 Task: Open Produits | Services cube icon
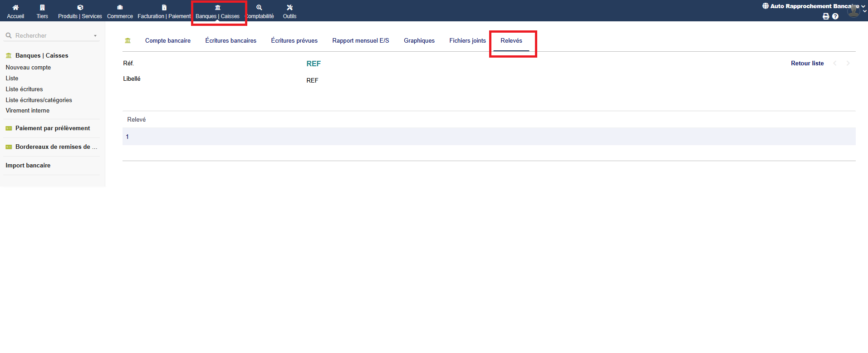[80, 8]
